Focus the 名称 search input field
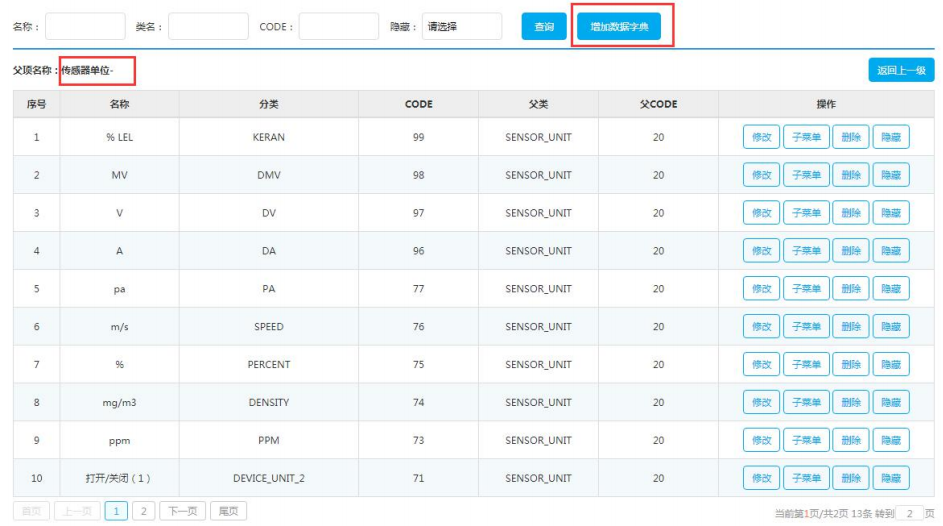Viewport: 943px width, 526px height. pyautogui.click(x=85, y=27)
